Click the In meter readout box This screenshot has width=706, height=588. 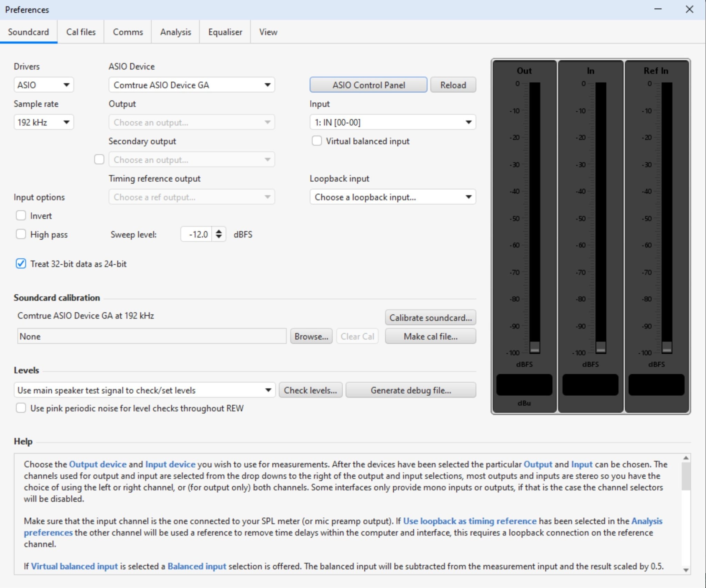pyautogui.click(x=591, y=385)
